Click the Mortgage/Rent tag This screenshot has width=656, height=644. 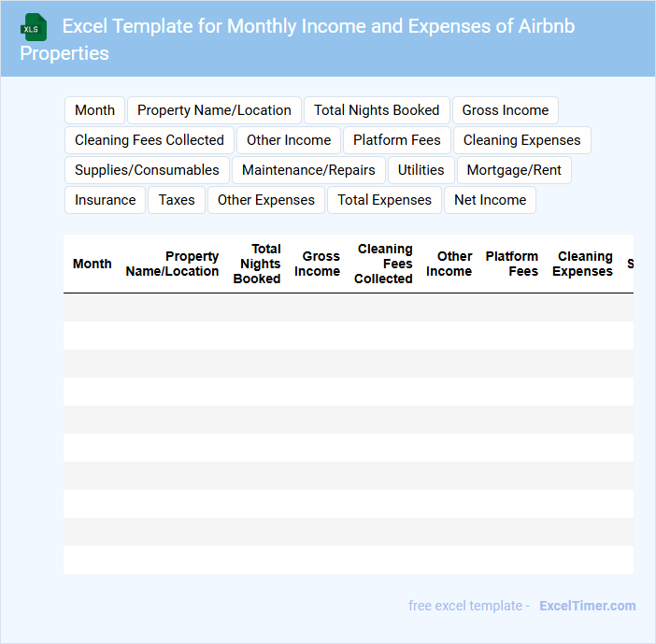pyautogui.click(x=514, y=170)
